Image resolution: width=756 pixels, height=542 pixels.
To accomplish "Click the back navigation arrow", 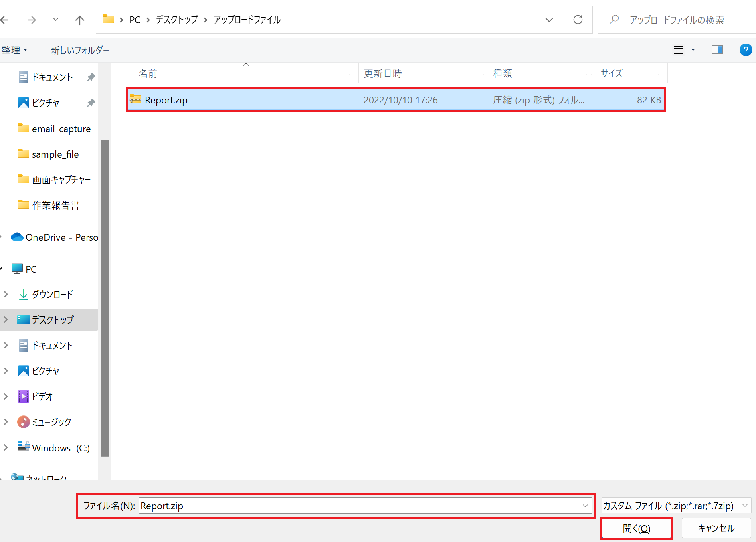I will (x=5, y=20).
